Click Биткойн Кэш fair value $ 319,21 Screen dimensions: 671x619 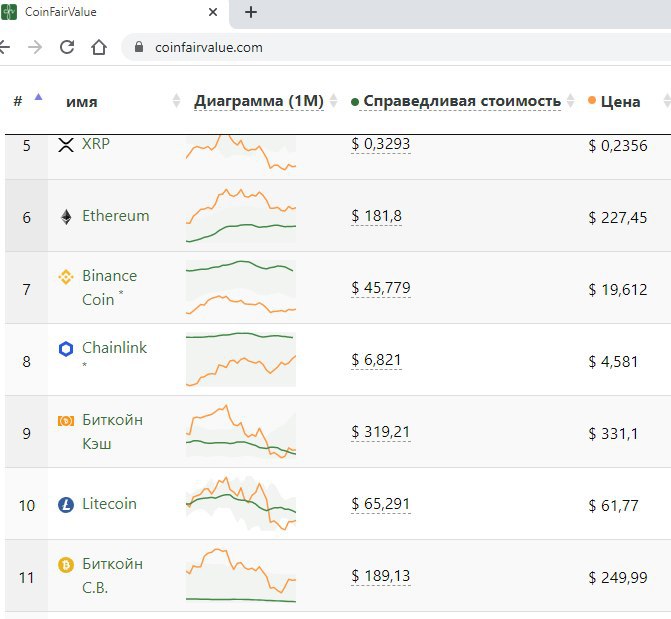pyautogui.click(x=380, y=432)
